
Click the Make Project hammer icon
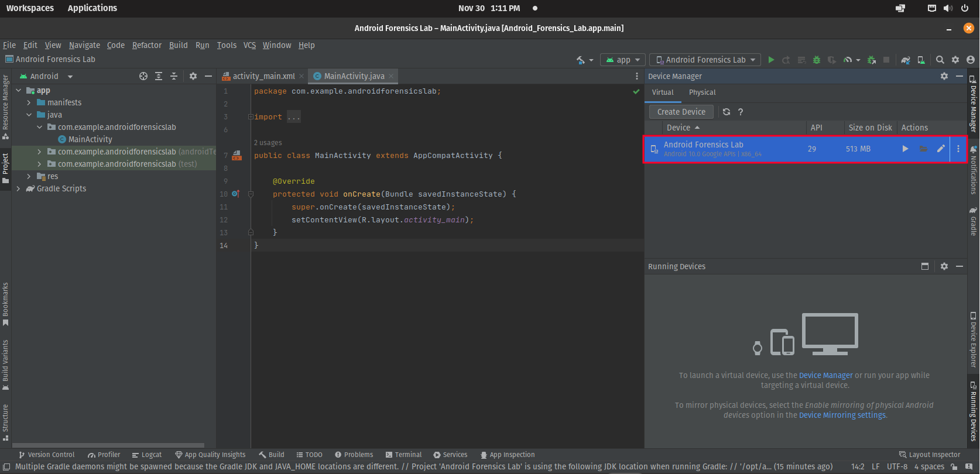click(581, 60)
